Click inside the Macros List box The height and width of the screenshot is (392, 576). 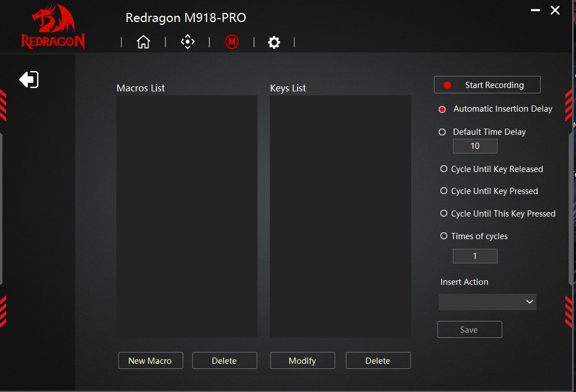[187, 217]
